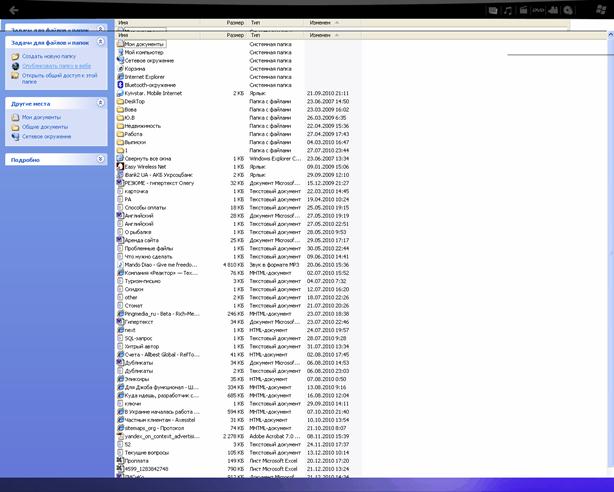This screenshot has height=492, width=614.
Task: Select the file named Способы оплаты
Action: click(145, 208)
